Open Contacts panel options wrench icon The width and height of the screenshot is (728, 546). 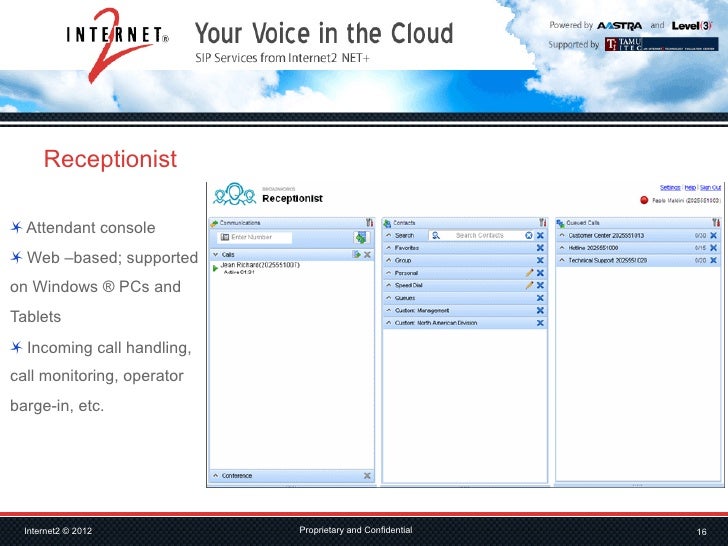coord(542,223)
